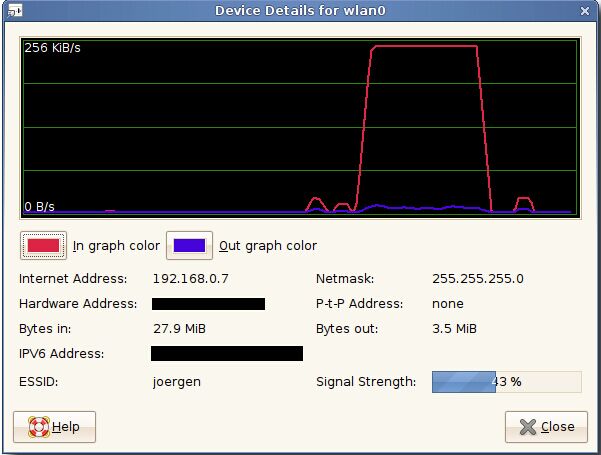601x455 pixels.
Task: Click the Close button
Action: [546, 427]
